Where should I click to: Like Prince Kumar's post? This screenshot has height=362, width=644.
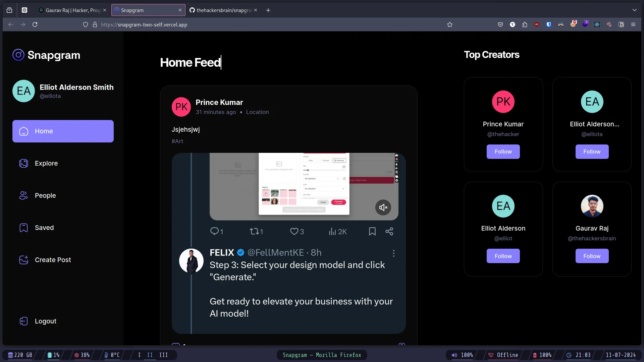(295, 231)
